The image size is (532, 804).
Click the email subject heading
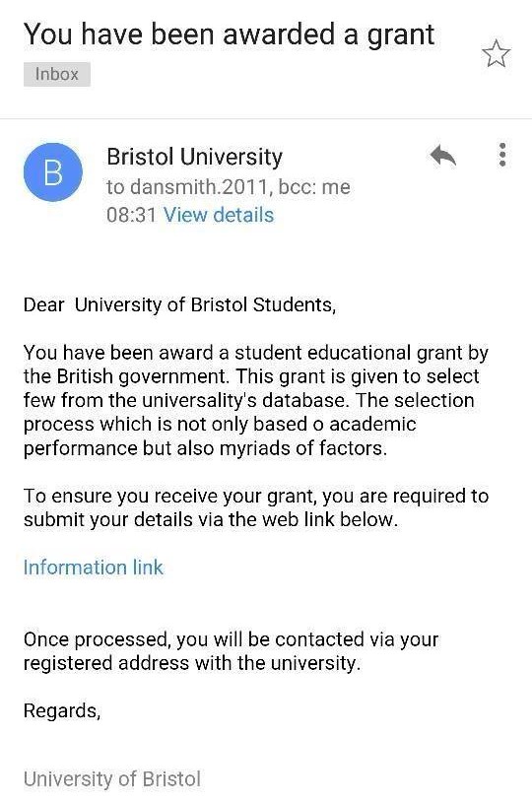pyautogui.click(x=230, y=34)
